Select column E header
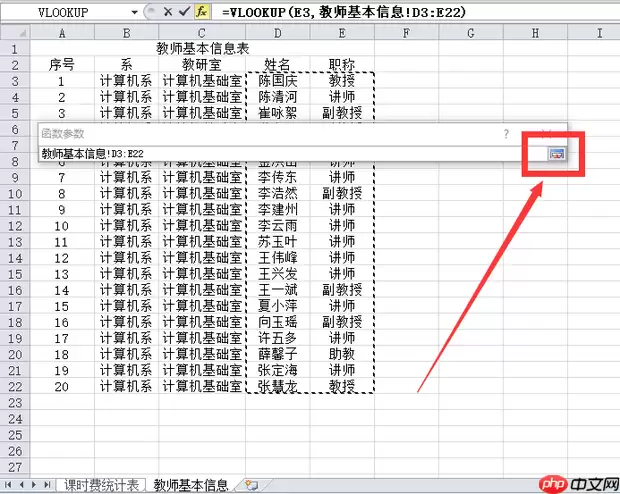 coord(342,33)
